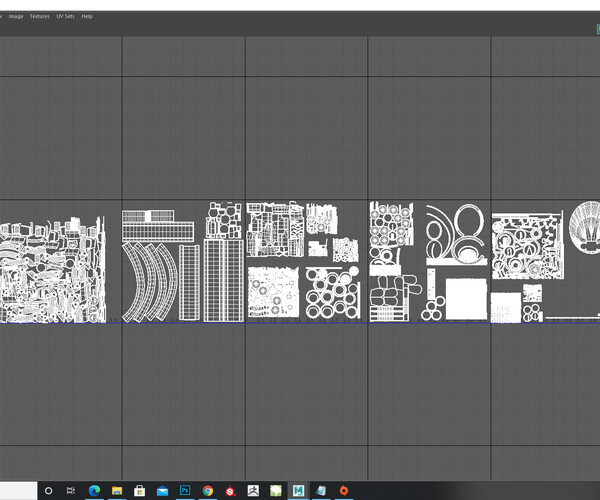
Task: Open the red Substance Painter taskbar icon
Action: coord(230,491)
